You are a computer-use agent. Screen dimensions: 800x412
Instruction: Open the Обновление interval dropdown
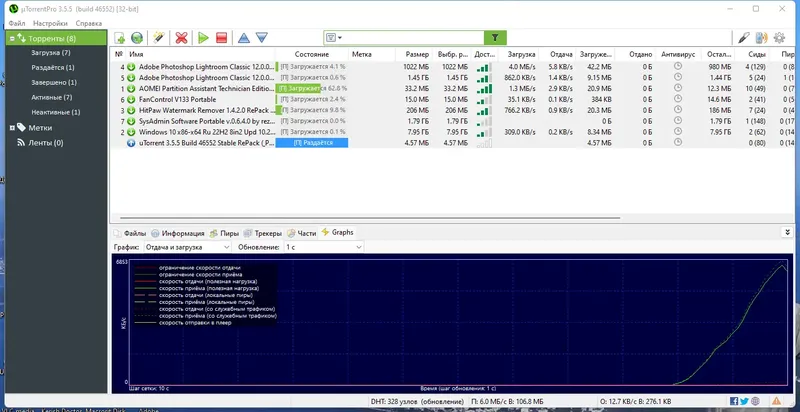(x=323, y=247)
